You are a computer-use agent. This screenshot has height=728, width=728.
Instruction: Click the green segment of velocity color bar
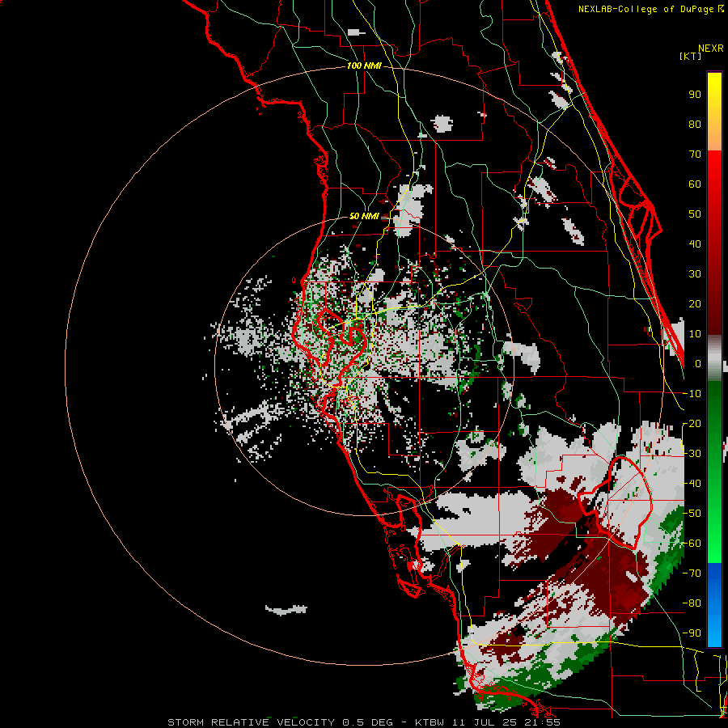[x=714, y=472]
